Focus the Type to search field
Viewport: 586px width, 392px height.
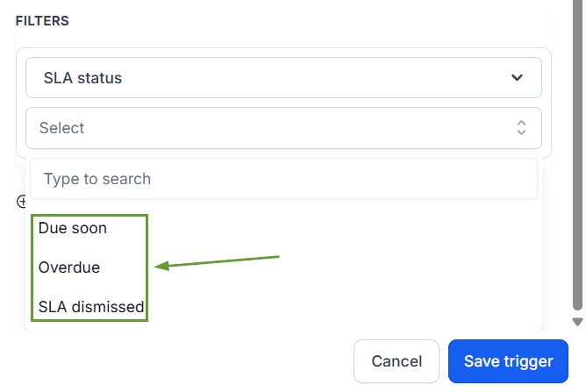pyautogui.click(x=283, y=179)
